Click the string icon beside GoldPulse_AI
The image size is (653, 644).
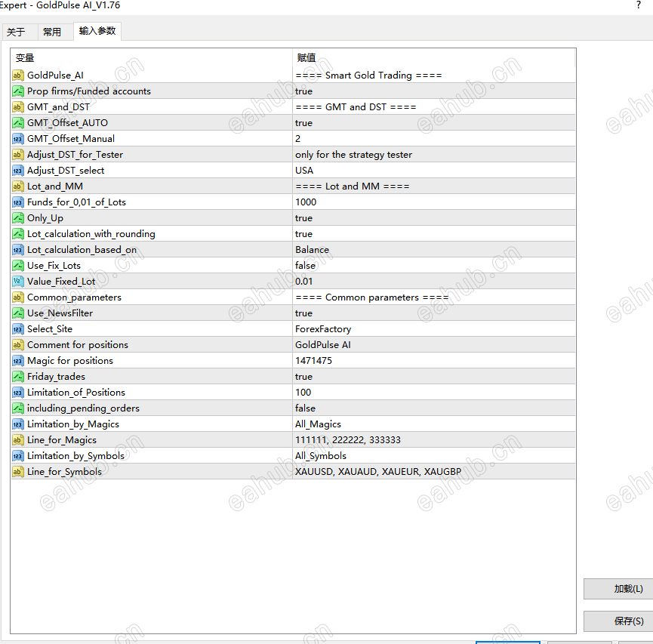pyautogui.click(x=17, y=75)
